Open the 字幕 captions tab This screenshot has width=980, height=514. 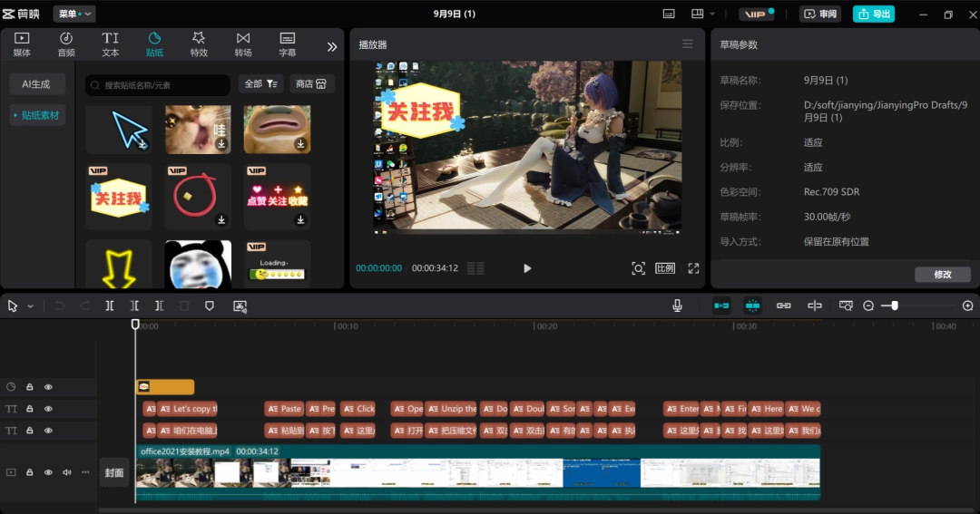[288, 44]
